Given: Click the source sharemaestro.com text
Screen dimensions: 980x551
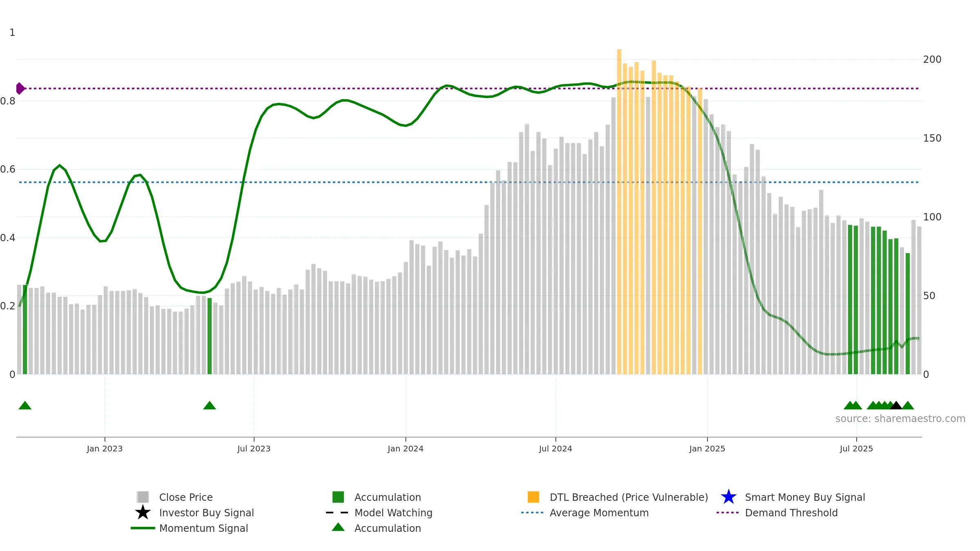Looking at the screenshot, I should tap(900, 418).
